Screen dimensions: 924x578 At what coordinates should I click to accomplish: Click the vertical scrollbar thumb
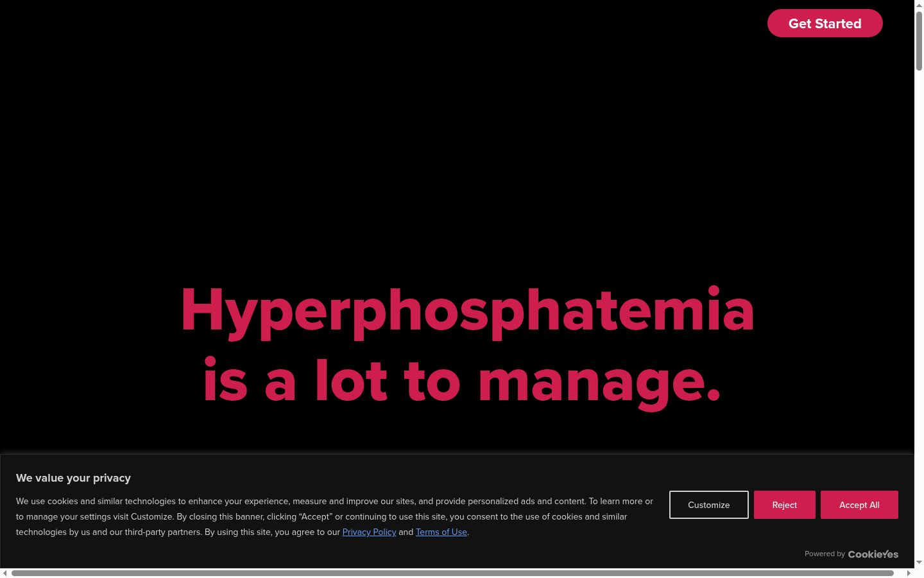point(919,40)
